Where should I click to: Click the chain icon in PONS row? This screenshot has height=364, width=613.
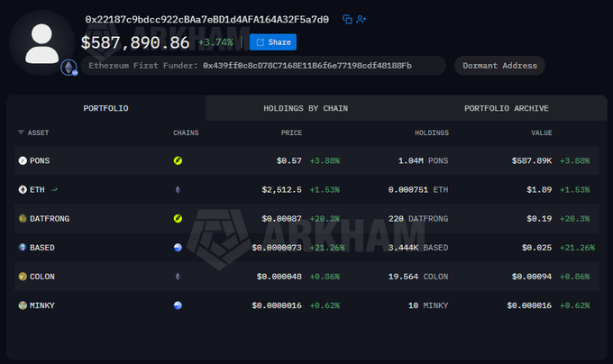178,160
